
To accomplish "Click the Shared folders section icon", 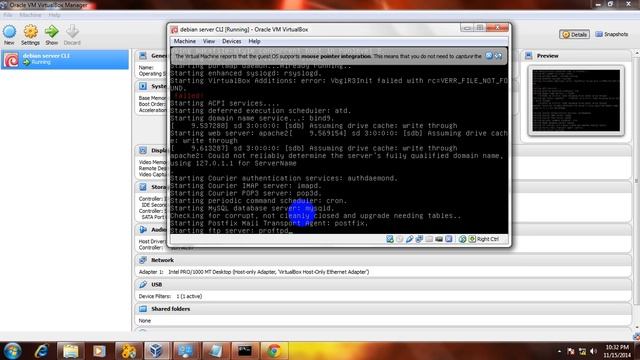I will (143, 309).
